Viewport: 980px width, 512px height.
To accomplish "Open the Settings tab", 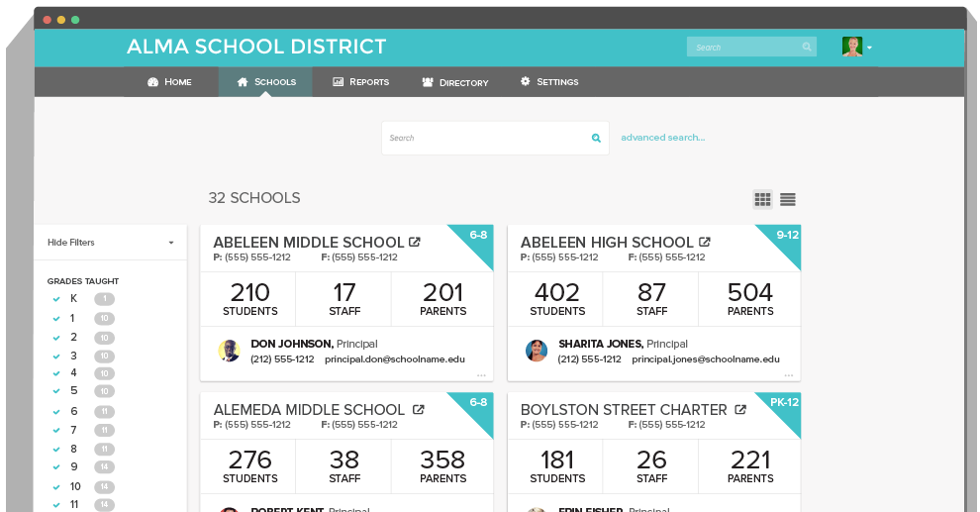I will point(548,82).
